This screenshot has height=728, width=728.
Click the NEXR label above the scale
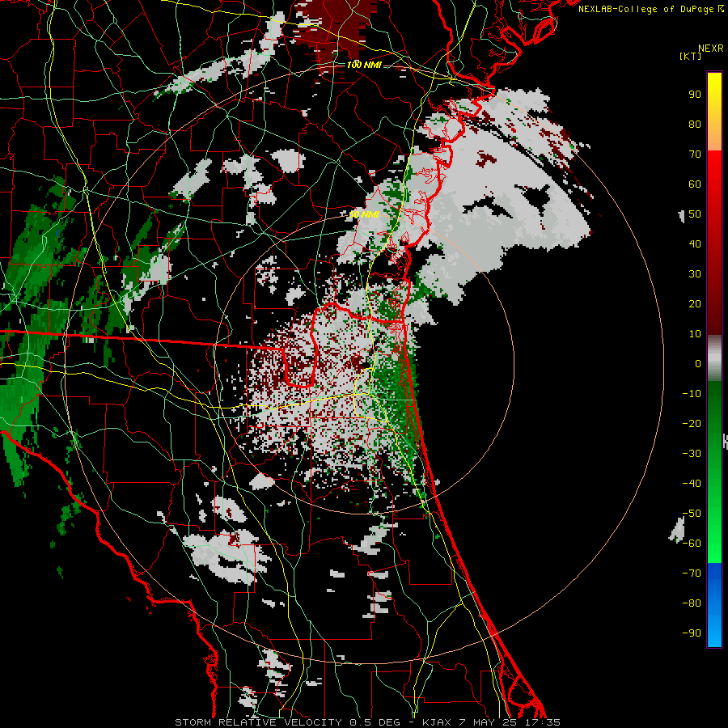(x=711, y=49)
